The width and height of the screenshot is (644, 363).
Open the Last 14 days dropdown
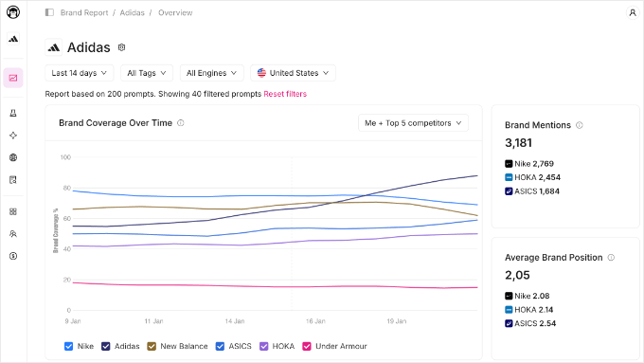point(80,73)
